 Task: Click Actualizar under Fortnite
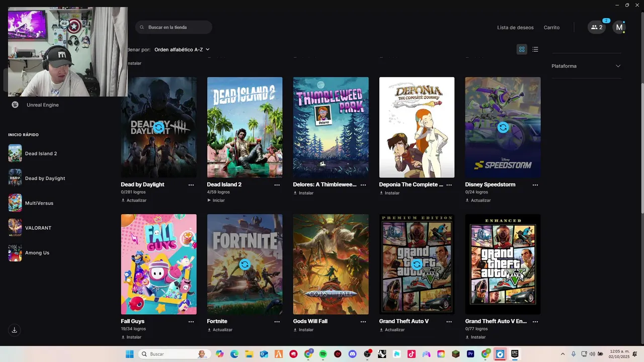[220, 330]
